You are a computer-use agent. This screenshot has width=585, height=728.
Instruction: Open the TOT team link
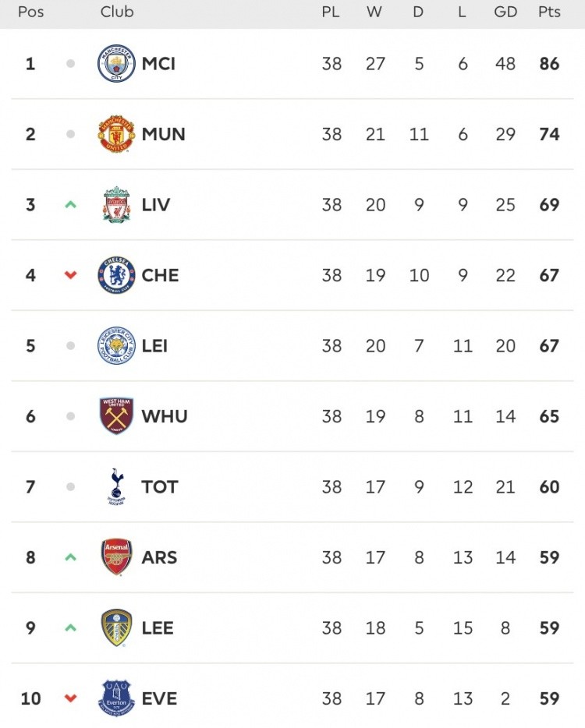point(160,487)
